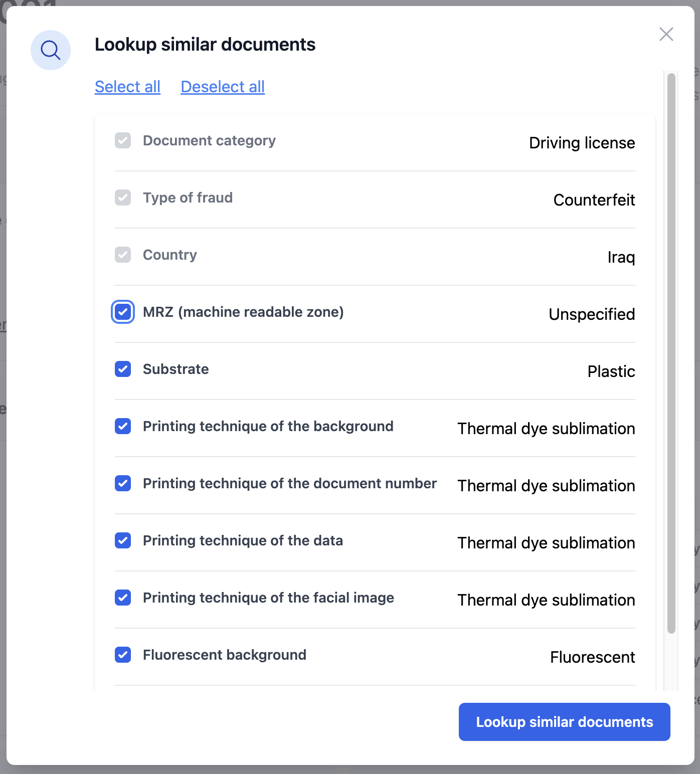This screenshot has height=774, width=700.
Task: Click the Lookup similar documents dialog title
Action: click(x=205, y=45)
